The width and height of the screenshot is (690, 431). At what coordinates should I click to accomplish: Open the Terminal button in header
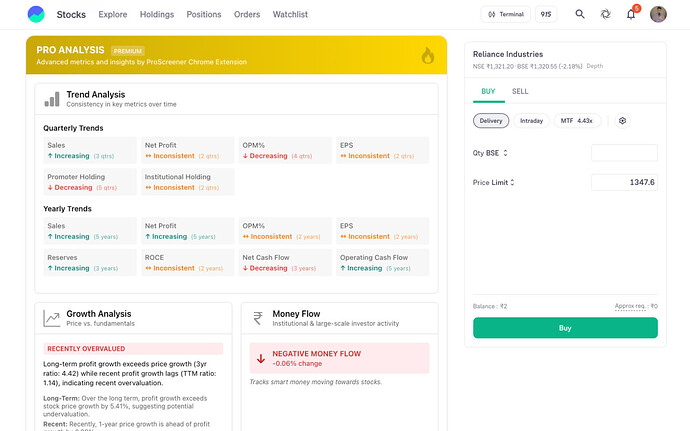coord(505,14)
